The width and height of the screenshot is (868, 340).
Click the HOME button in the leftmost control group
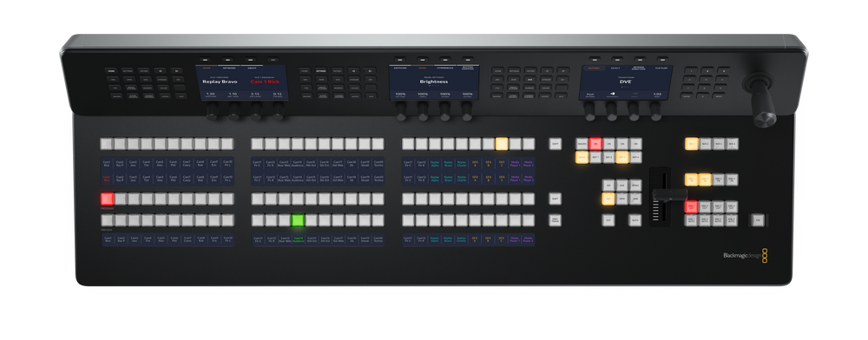point(111,71)
